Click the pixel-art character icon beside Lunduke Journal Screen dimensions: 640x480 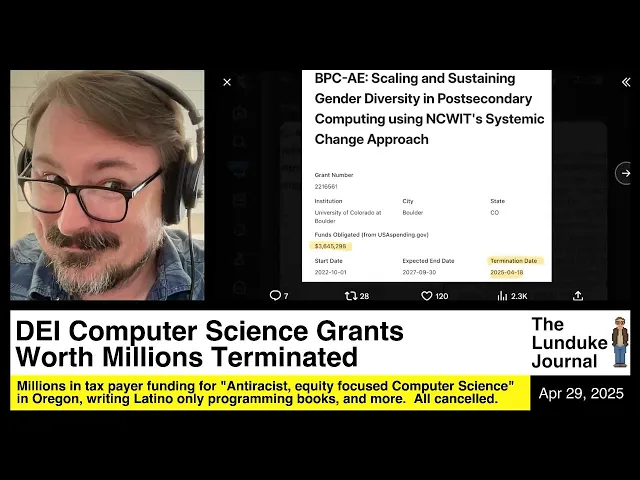pos(620,342)
